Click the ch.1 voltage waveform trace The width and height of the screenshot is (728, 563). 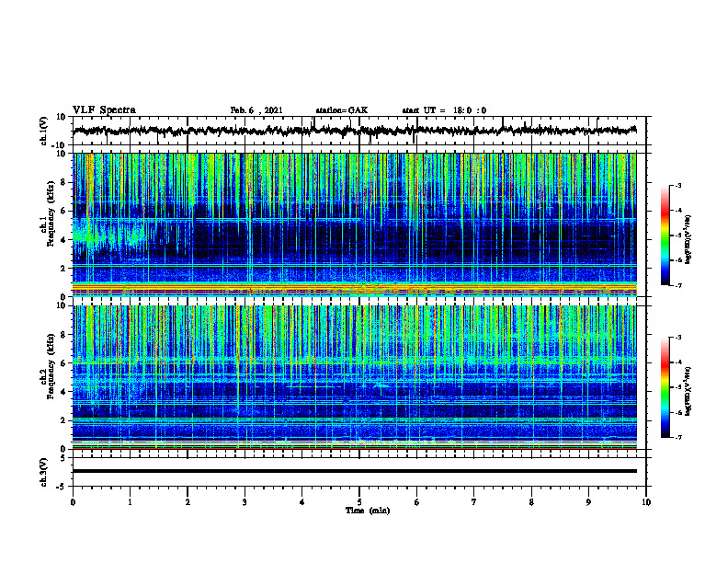coord(354,131)
